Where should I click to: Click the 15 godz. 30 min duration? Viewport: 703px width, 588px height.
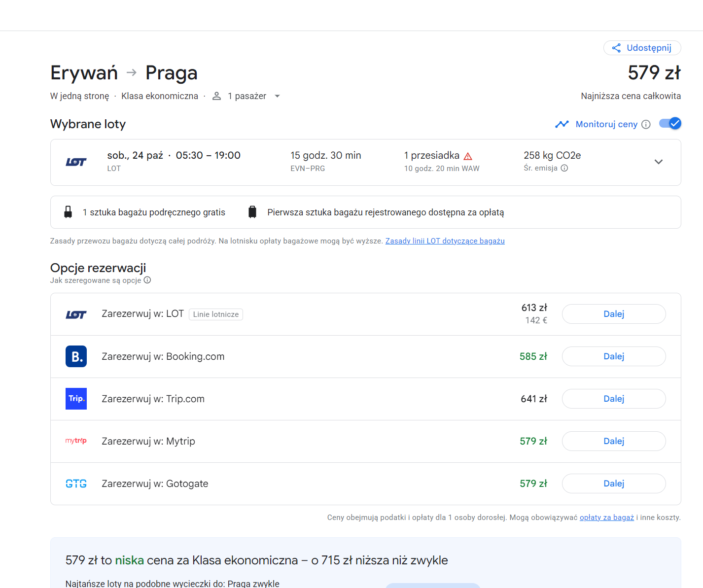(x=325, y=155)
